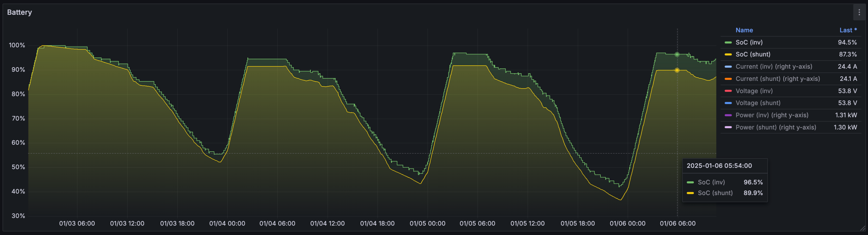Open the Battery panel three-dot menu

[859, 13]
